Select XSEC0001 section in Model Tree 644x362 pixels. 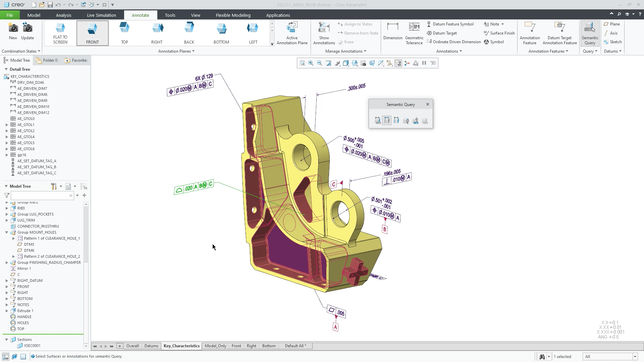(x=32, y=346)
